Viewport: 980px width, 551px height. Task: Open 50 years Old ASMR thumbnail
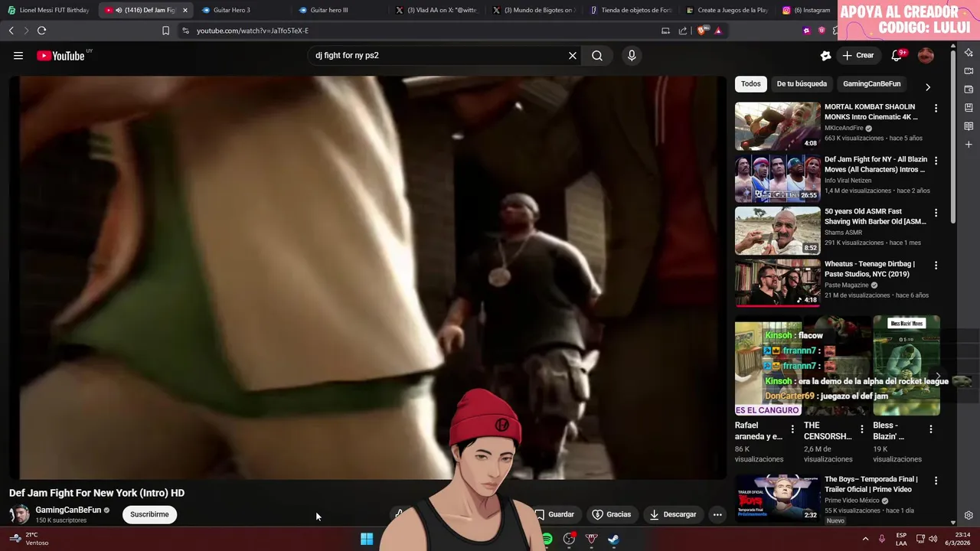coord(777,230)
